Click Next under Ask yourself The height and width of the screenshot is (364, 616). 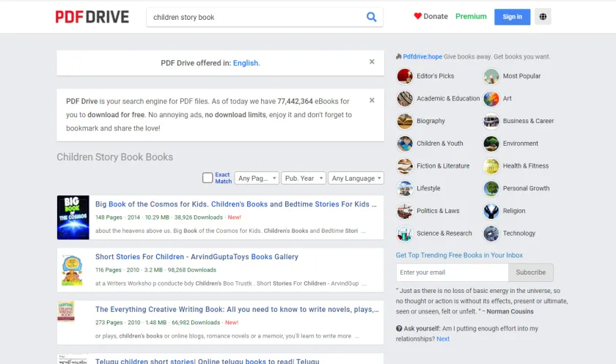(443, 339)
